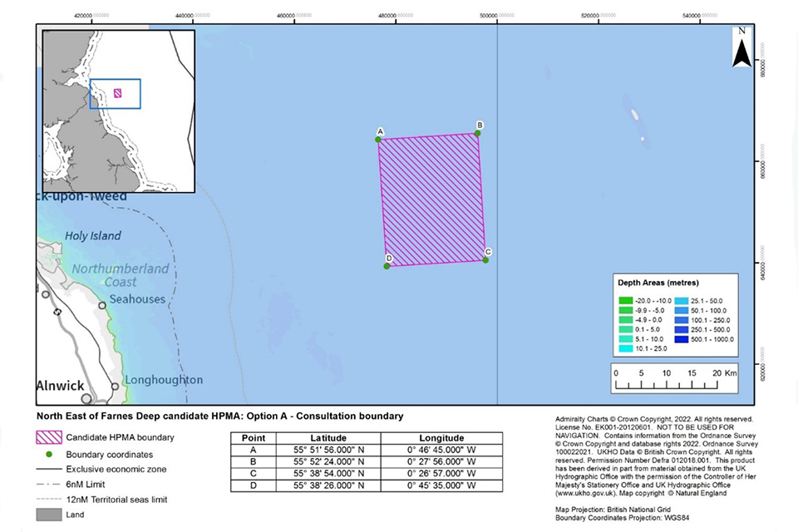This screenshot has height=532, width=798.
Task: Click the Candidate HPMA boundary legend symbol
Action: tap(49, 436)
